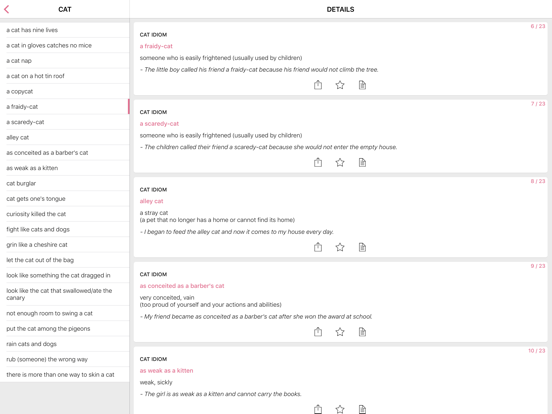Viewport: 552px width, 414px height.
Task: Select 'put the cat among the pigeons'
Action: coord(65,328)
